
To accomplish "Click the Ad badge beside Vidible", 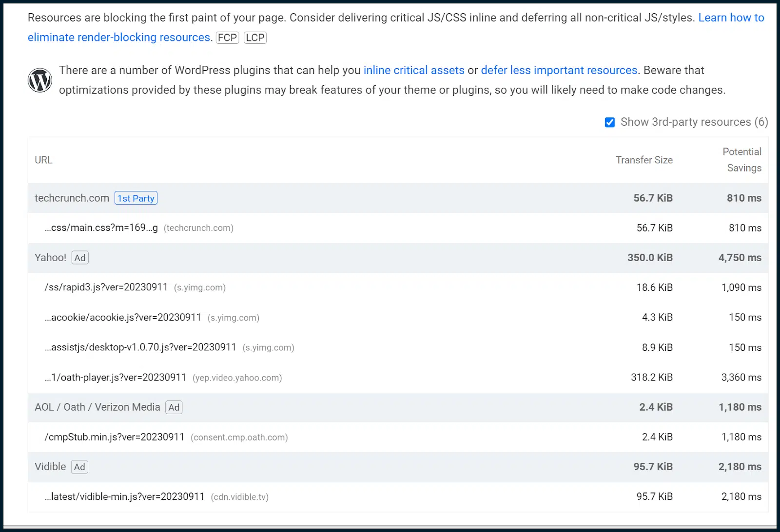I will pyautogui.click(x=79, y=467).
